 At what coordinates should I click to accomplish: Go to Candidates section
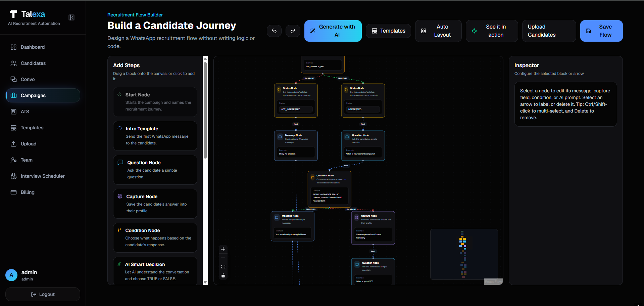(43, 63)
